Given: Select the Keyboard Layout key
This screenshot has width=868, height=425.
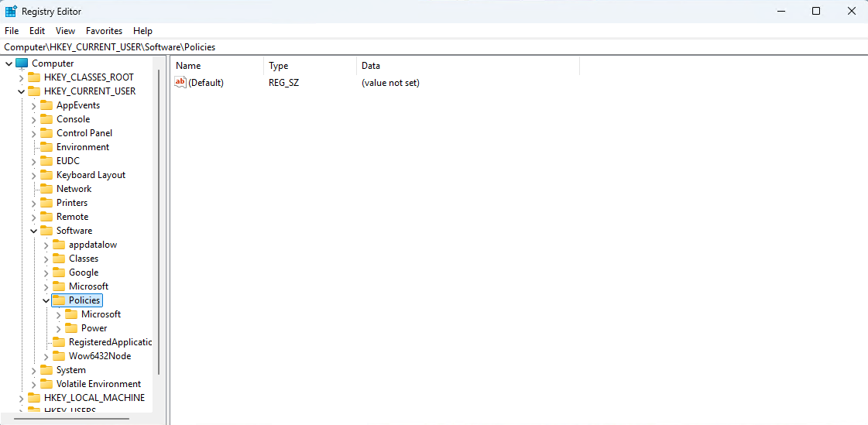Looking at the screenshot, I should tap(91, 175).
